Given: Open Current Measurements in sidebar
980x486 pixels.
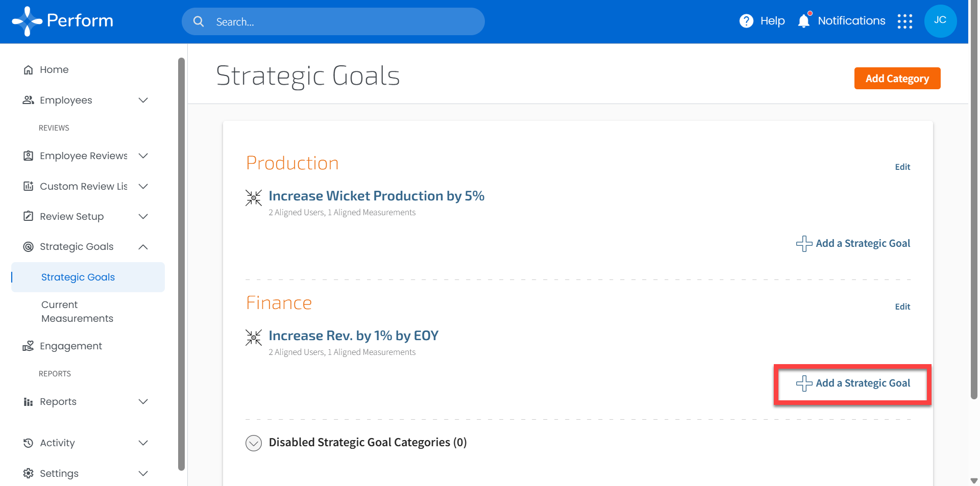Looking at the screenshot, I should 77,312.
